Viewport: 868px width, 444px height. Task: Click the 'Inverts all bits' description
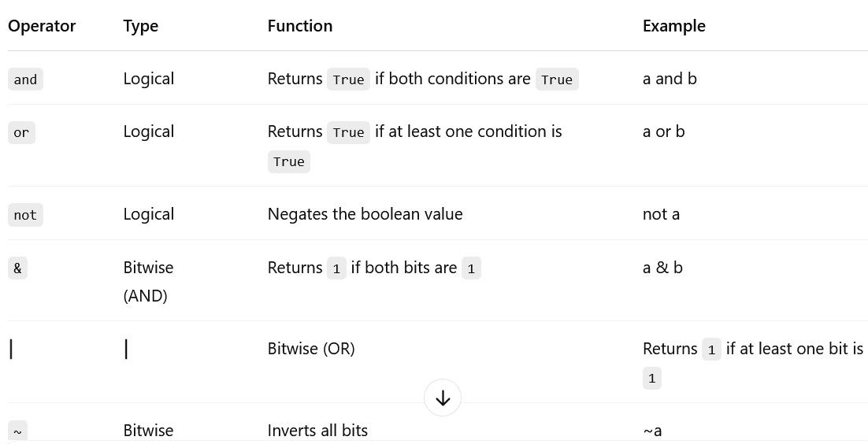click(317, 431)
